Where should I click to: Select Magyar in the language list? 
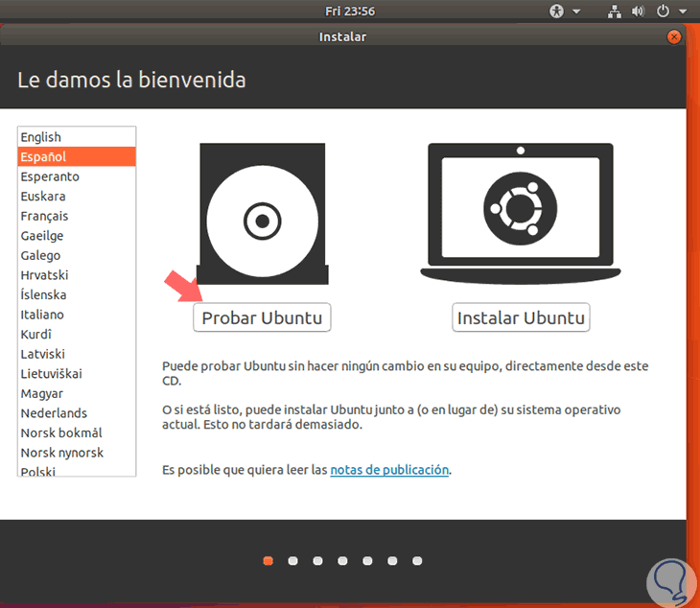(x=77, y=393)
